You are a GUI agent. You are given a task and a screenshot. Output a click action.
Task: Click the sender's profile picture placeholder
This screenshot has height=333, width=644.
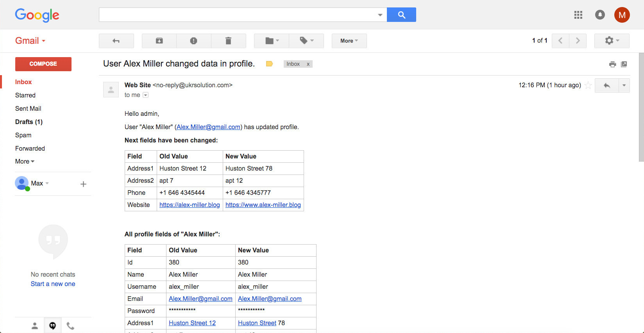111,90
